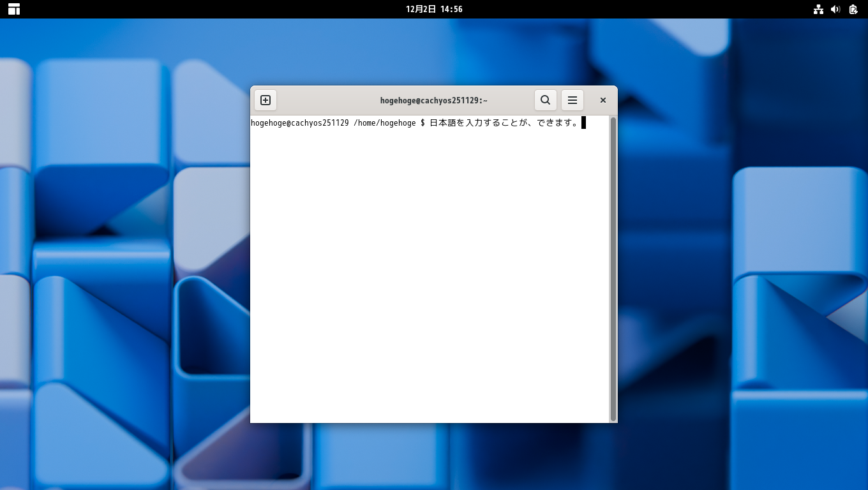Click the blinking terminal cursor block
The image size is (868, 490).
click(582, 122)
